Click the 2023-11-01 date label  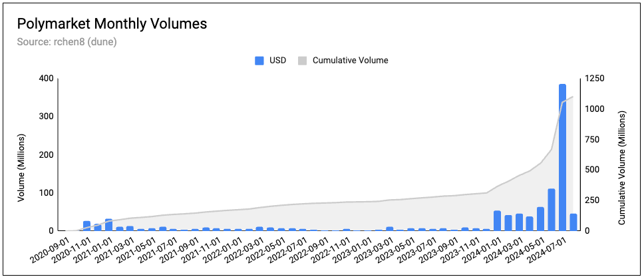pos(460,248)
